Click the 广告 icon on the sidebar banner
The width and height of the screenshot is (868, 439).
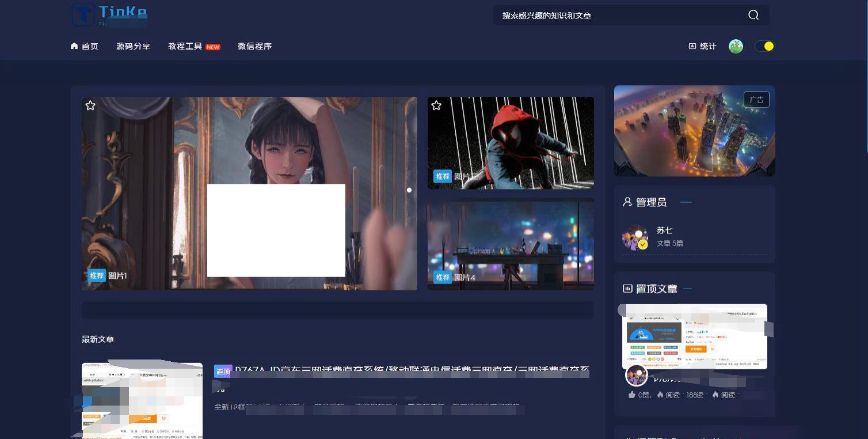click(756, 99)
